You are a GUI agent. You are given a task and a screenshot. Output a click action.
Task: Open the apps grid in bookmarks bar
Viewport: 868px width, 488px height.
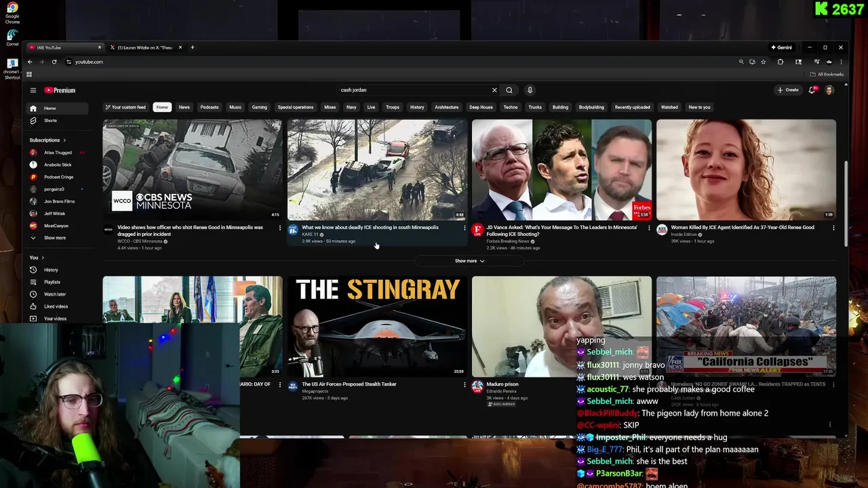29,75
